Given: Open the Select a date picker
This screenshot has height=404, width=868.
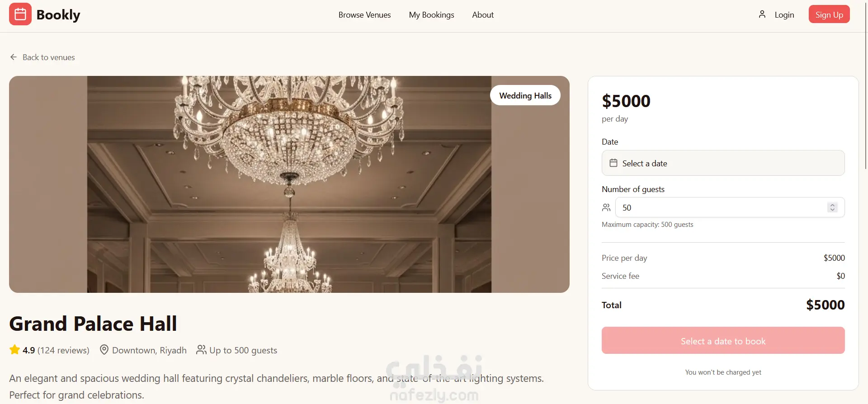Looking at the screenshot, I should 723,163.
